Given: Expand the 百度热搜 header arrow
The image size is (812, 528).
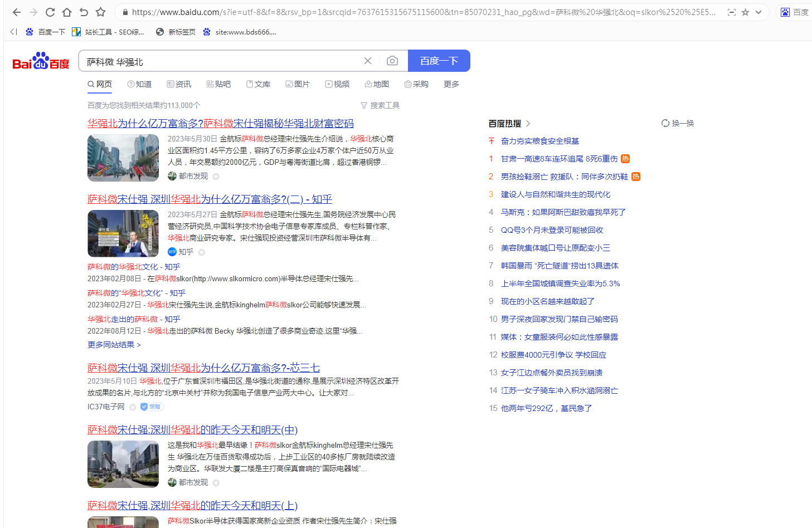Looking at the screenshot, I should pyautogui.click(x=528, y=124).
